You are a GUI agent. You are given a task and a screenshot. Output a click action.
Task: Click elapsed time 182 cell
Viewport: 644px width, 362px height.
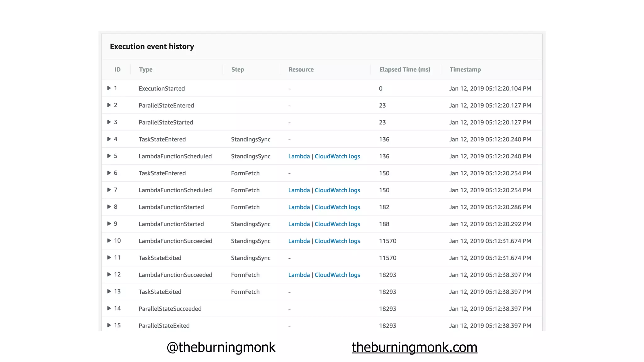(x=384, y=207)
